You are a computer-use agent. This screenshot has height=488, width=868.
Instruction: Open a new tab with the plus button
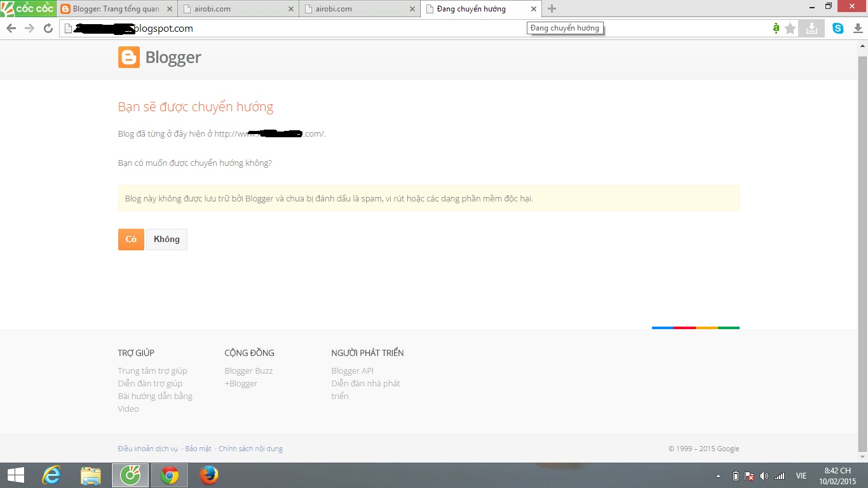point(552,9)
